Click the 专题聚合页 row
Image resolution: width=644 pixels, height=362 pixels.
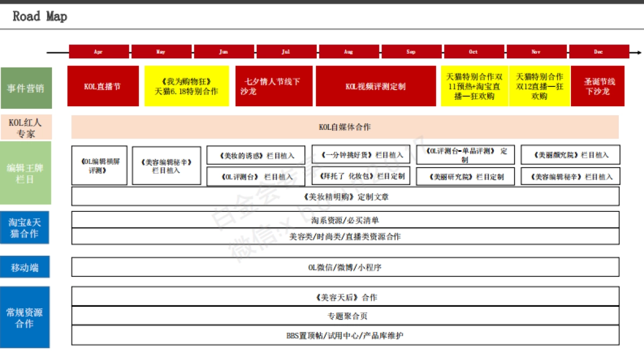[x=345, y=316]
